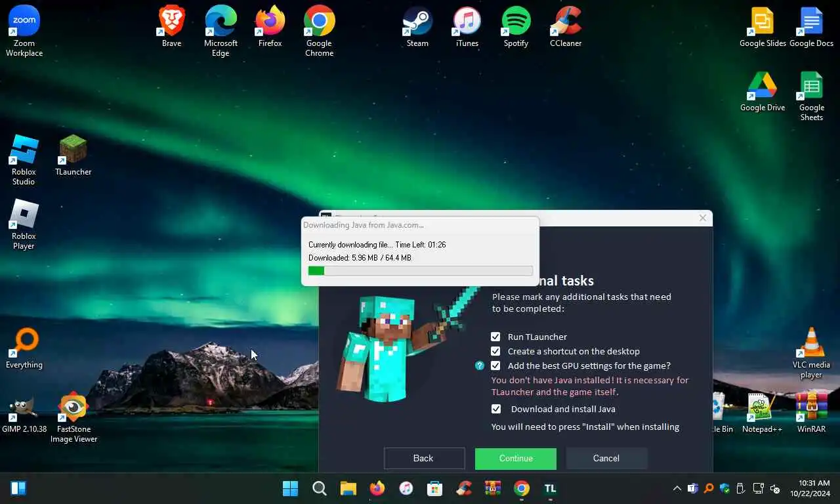Click the GPU settings help question icon
Image resolution: width=840 pixels, height=504 pixels.
pyautogui.click(x=480, y=366)
